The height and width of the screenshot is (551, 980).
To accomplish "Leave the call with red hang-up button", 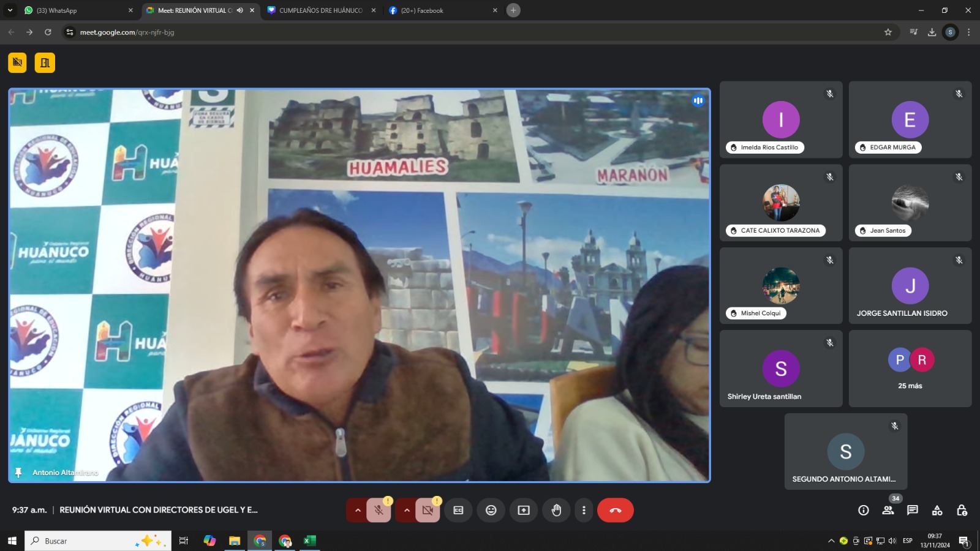I will pos(616,510).
